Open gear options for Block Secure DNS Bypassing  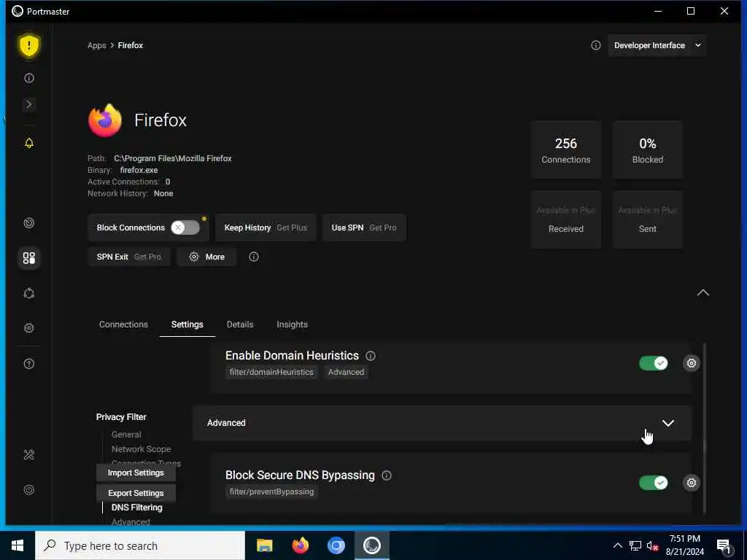(x=692, y=483)
